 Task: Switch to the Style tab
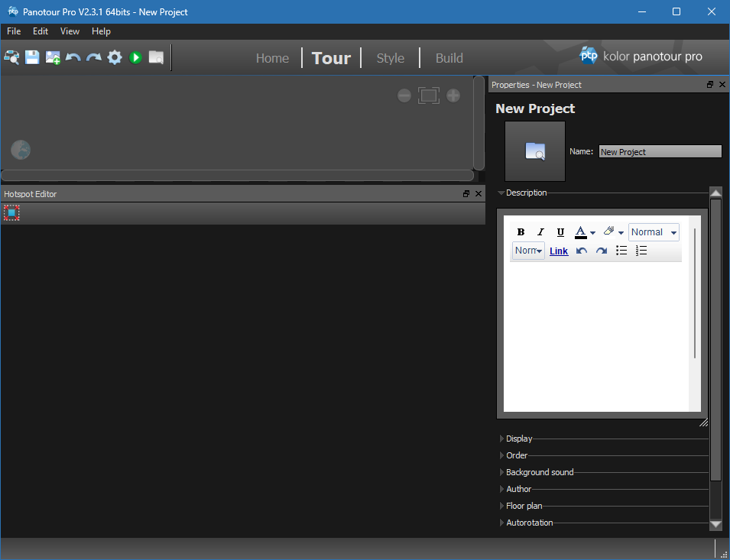click(390, 58)
